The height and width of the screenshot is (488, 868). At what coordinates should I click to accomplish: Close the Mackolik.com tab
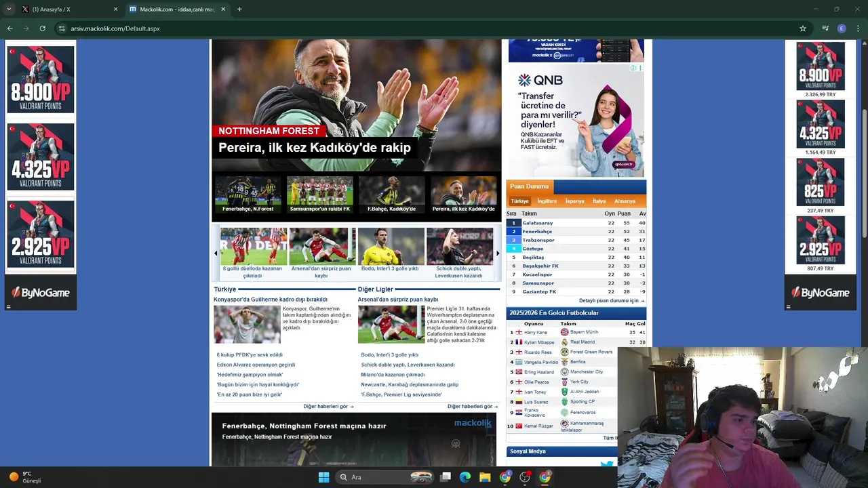223,9
